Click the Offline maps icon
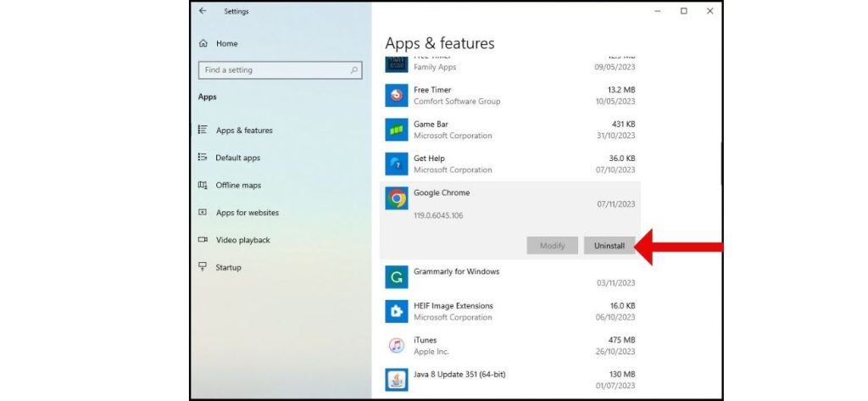This screenshot has width=868, height=401. [x=203, y=185]
